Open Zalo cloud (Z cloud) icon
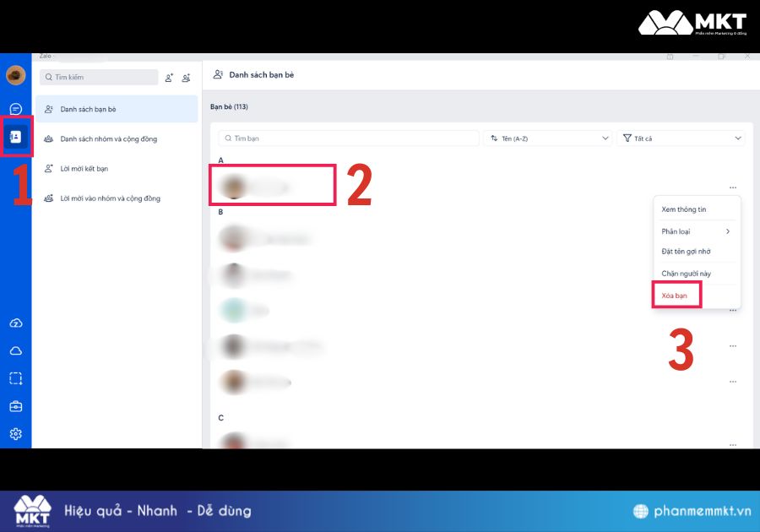The image size is (760, 532). [15, 323]
